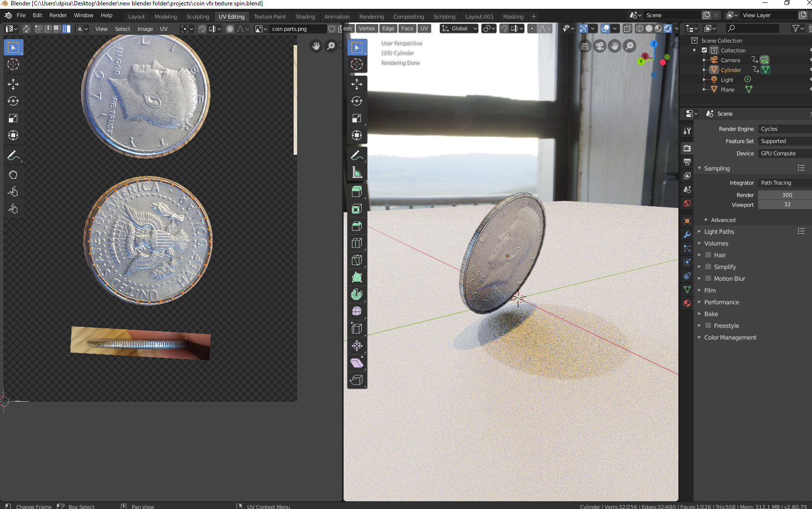Click the outliner search field

(752, 28)
